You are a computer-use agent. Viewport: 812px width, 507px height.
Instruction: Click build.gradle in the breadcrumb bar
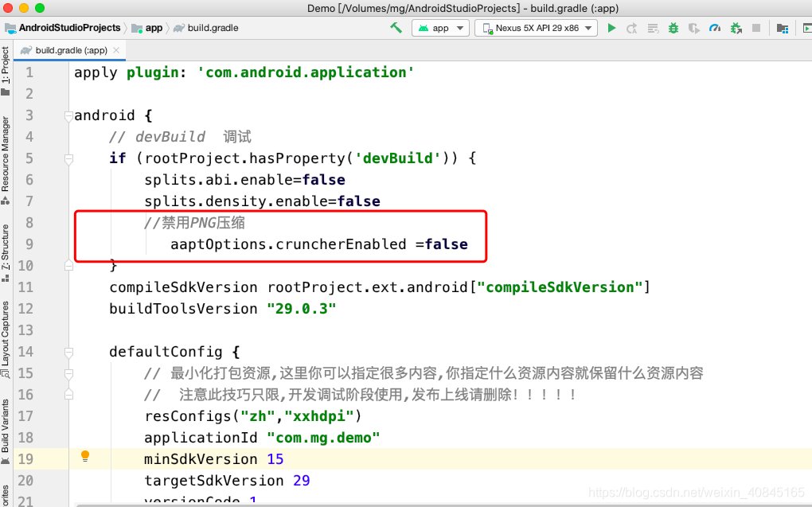213,28
